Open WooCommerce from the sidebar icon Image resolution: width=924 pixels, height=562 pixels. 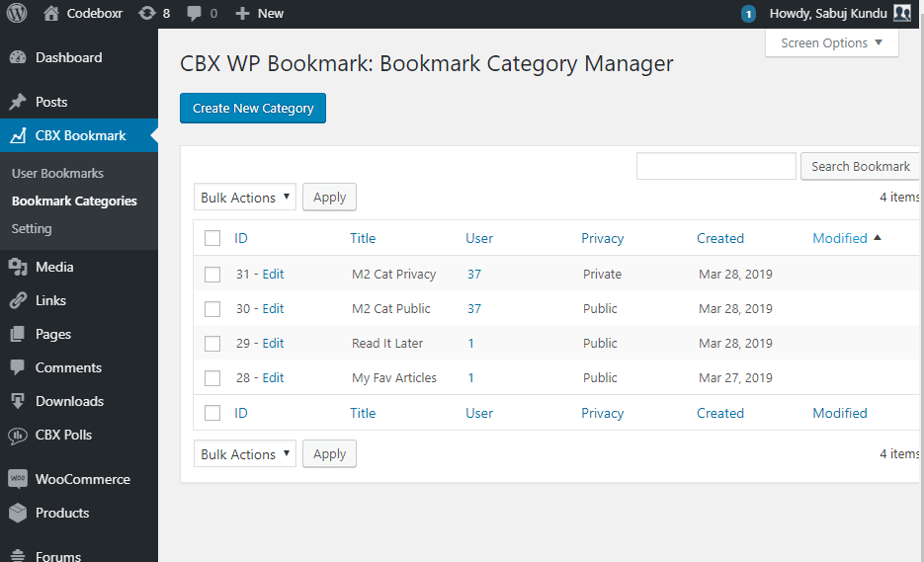(x=18, y=479)
